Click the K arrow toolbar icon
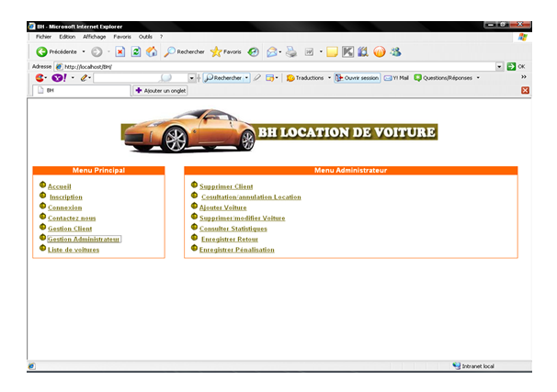This screenshot has height=392, width=557. 347,51
